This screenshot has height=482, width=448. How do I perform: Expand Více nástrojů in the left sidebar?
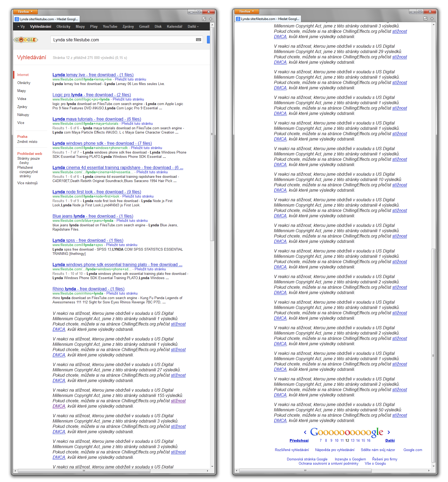pyautogui.click(x=27, y=183)
